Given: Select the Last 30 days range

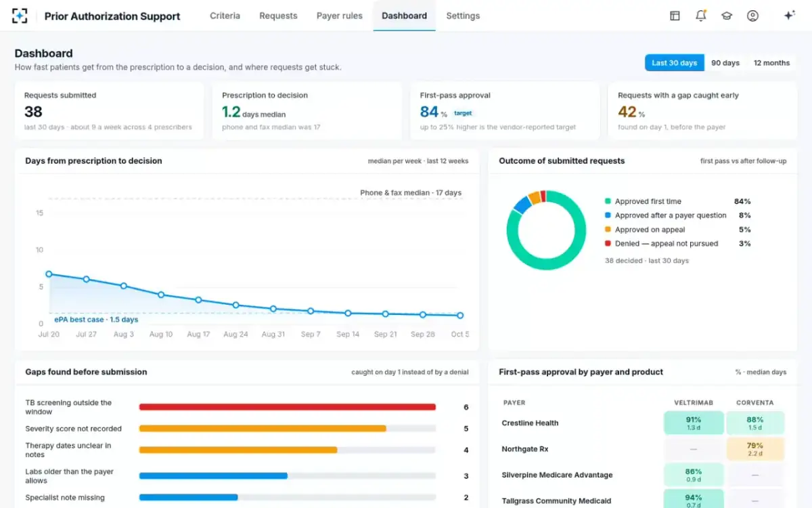Looking at the screenshot, I should coord(674,63).
